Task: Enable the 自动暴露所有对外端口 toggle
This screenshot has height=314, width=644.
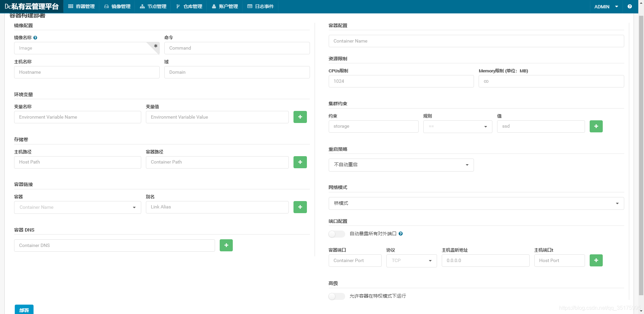Action: coord(337,234)
